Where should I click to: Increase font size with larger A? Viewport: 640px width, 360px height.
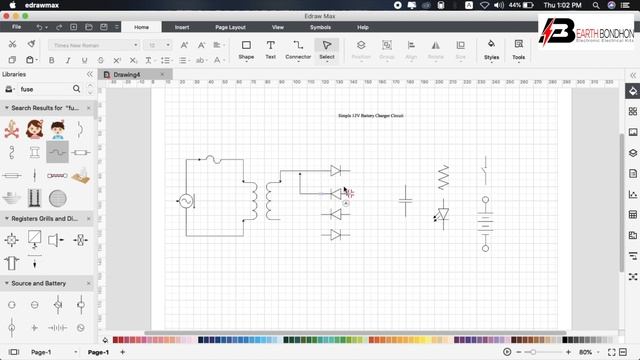[184, 45]
